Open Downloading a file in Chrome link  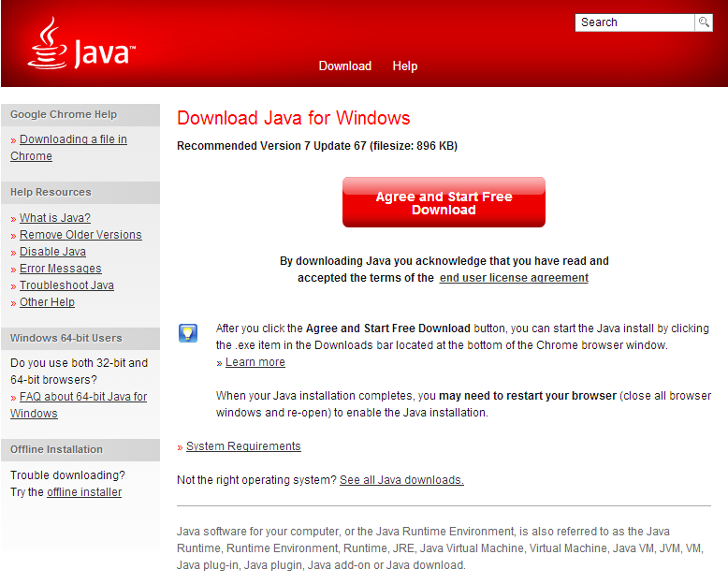tap(68, 148)
